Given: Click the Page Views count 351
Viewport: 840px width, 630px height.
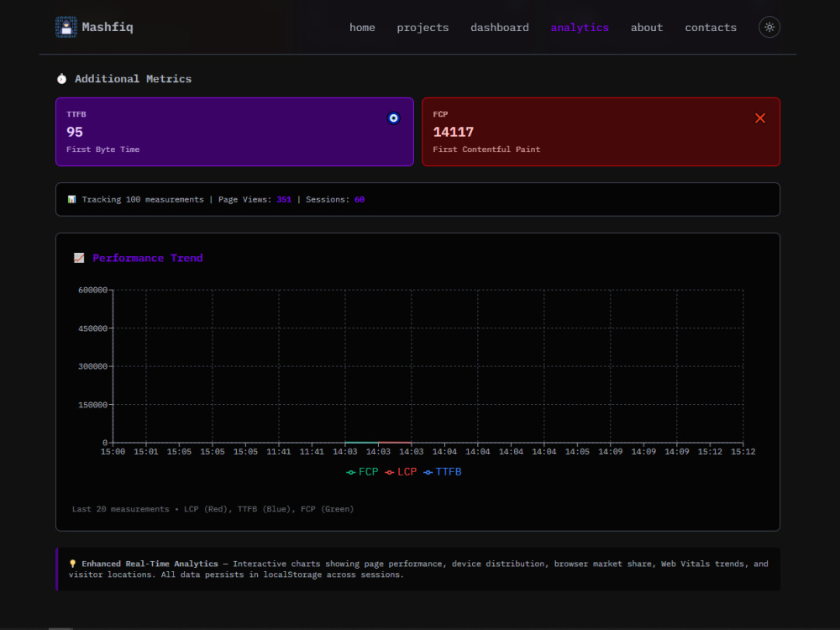Looking at the screenshot, I should pos(284,199).
